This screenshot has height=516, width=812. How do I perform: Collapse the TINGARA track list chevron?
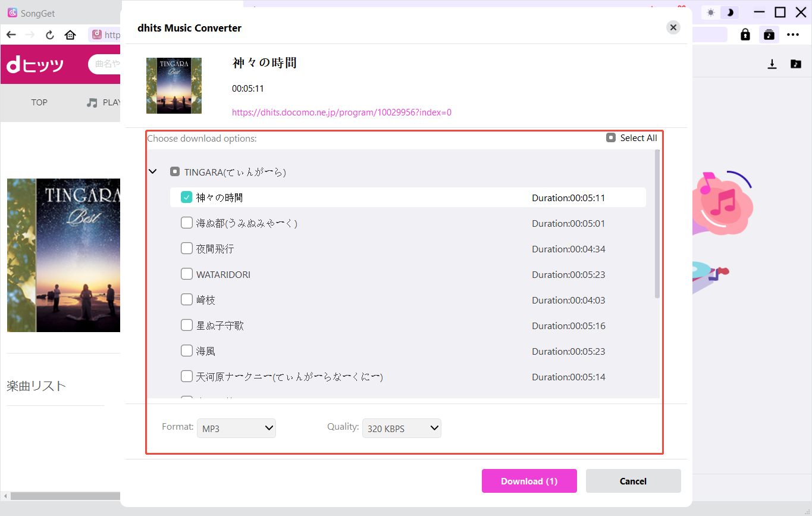pyautogui.click(x=152, y=171)
